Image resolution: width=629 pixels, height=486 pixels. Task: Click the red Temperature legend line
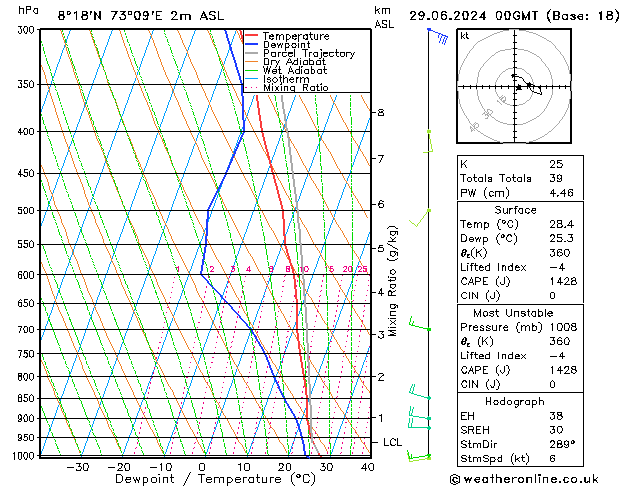pos(251,36)
